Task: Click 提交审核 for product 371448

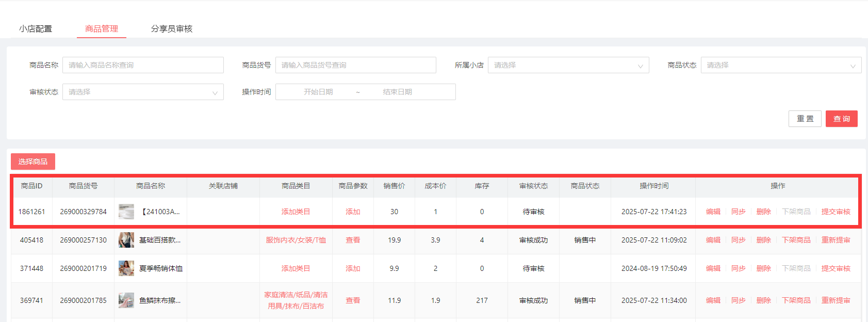Action: [836, 268]
